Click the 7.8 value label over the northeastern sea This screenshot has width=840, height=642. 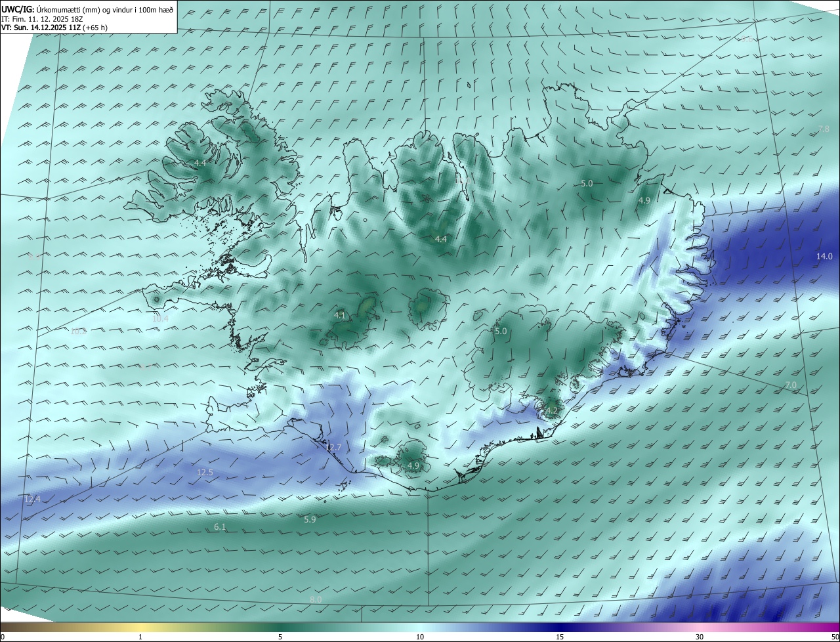824,129
